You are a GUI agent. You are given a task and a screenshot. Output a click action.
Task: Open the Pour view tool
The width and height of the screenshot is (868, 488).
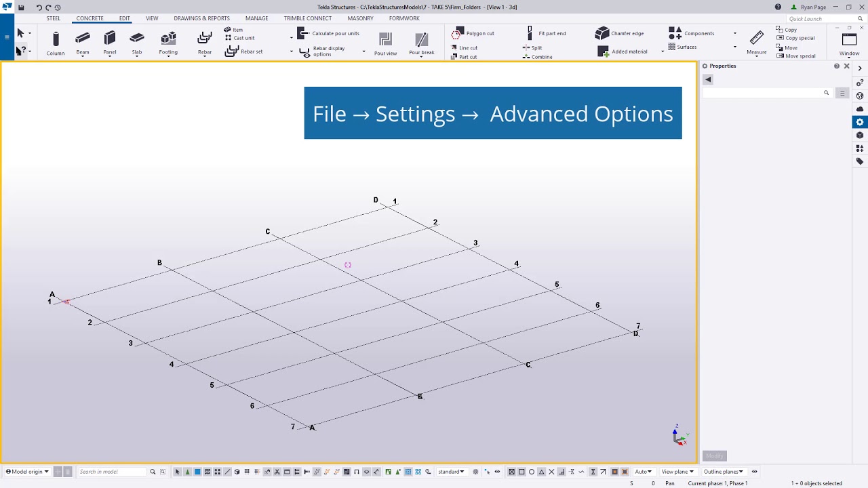[385, 43]
